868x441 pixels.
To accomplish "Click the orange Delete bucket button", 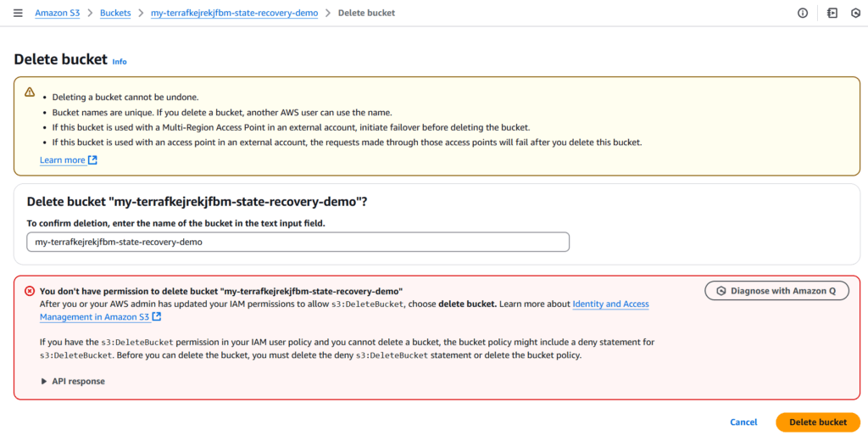I will pos(818,422).
